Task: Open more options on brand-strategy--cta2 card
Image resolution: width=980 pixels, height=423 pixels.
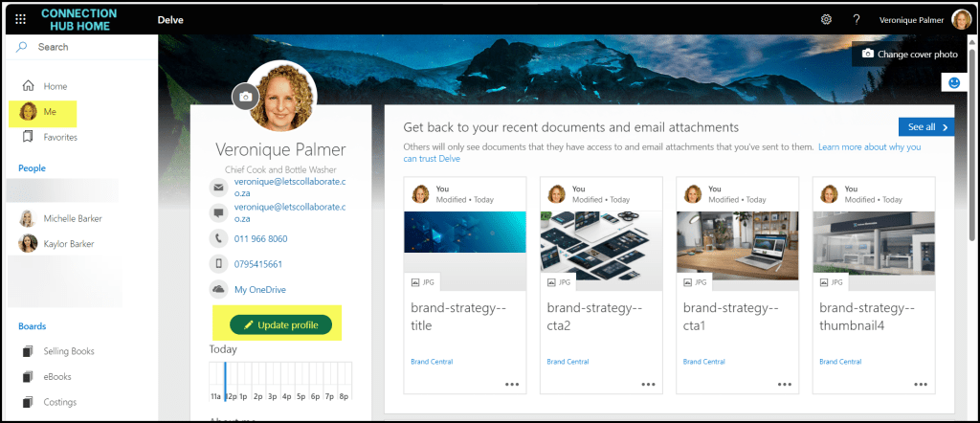Action: pos(648,385)
